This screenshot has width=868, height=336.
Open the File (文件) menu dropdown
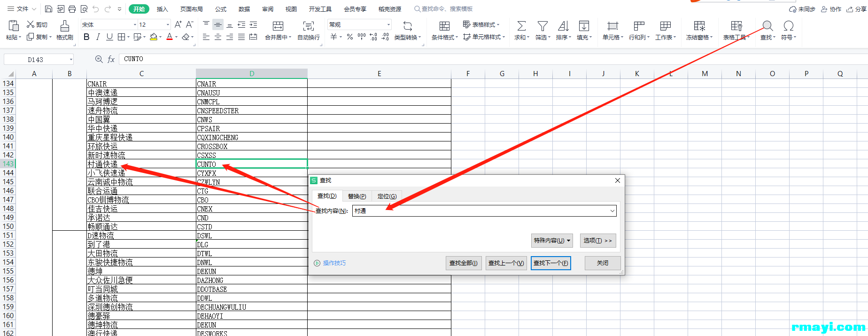(22, 9)
